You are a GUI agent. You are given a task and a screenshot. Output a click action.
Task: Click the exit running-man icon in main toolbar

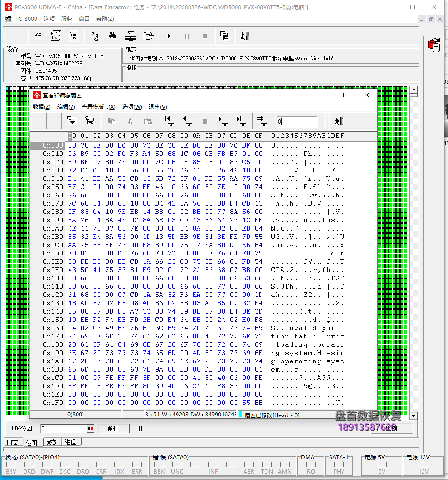point(244,36)
